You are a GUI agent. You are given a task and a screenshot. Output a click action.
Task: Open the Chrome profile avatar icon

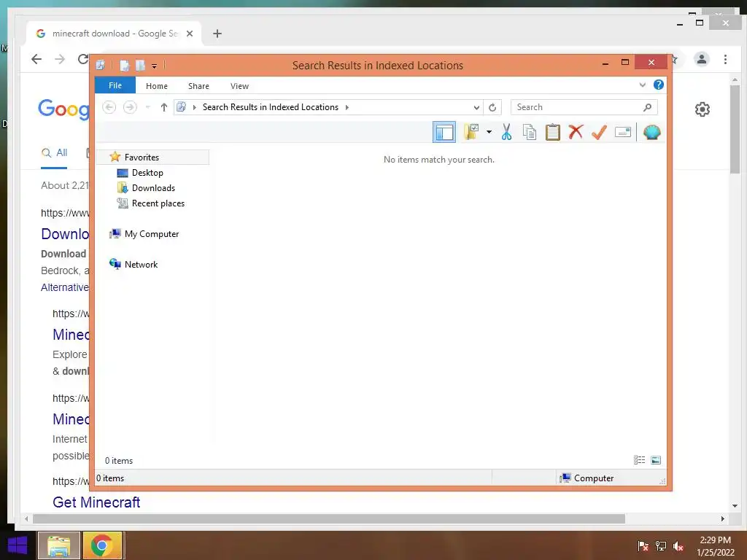tap(701, 59)
